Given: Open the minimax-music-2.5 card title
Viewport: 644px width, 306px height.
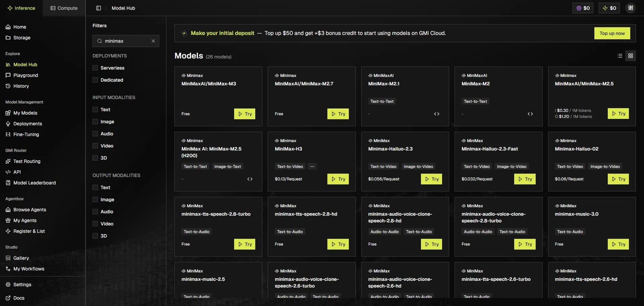Looking at the screenshot, I should click(203, 279).
